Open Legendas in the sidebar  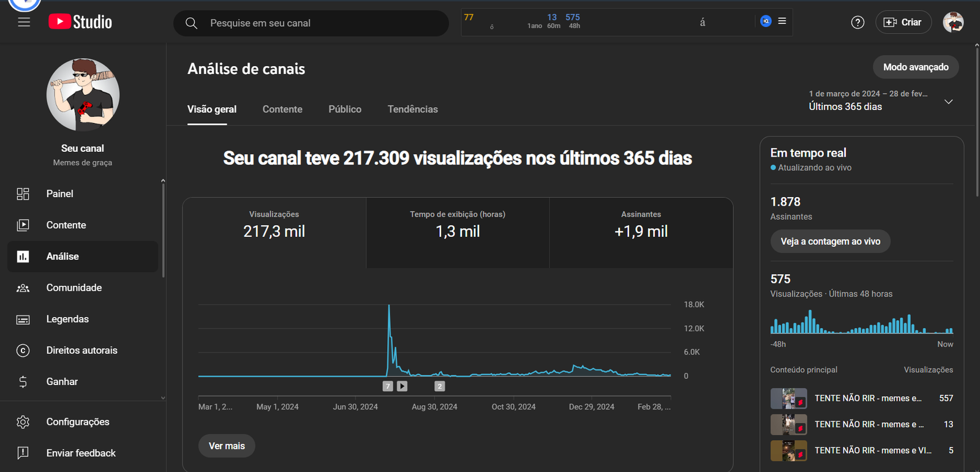pyautogui.click(x=83, y=320)
